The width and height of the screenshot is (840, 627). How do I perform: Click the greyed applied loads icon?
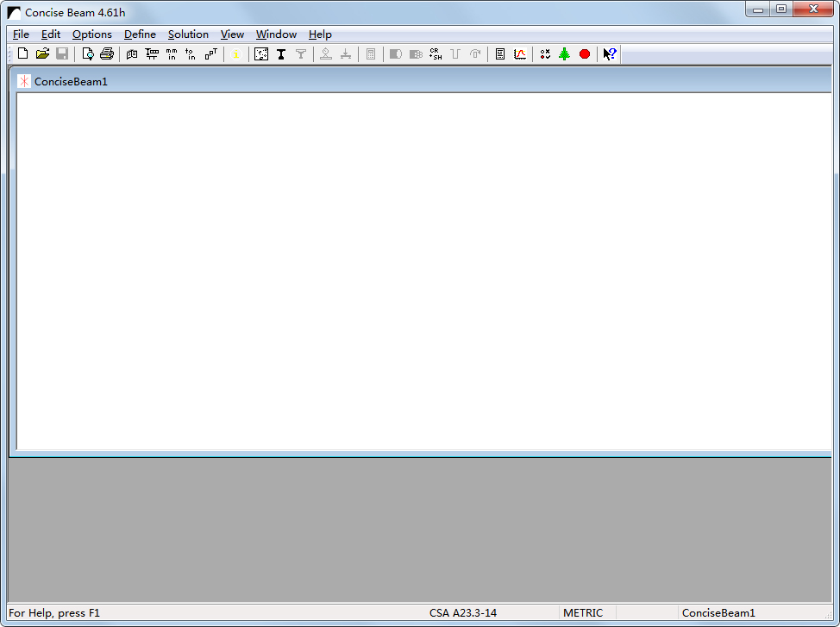tap(346, 53)
